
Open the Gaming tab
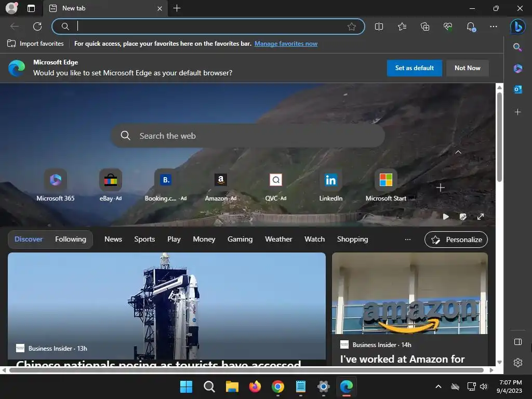click(240, 239)
